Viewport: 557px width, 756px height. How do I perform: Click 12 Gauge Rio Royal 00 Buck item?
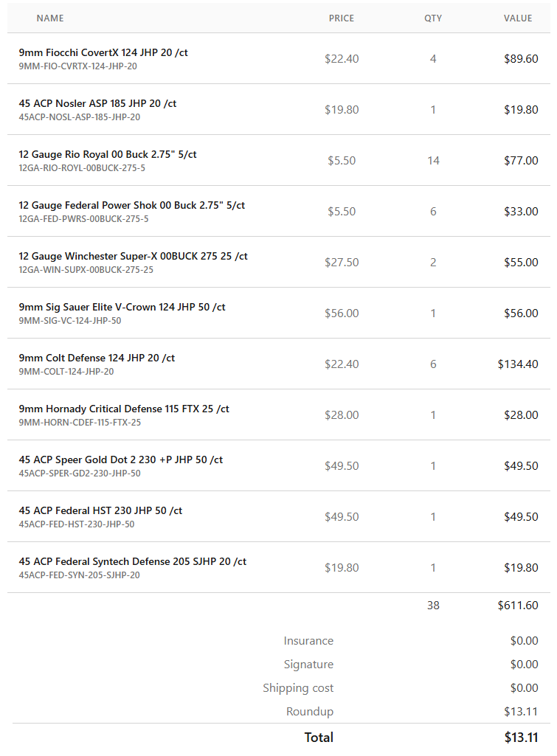pos(108,154)
